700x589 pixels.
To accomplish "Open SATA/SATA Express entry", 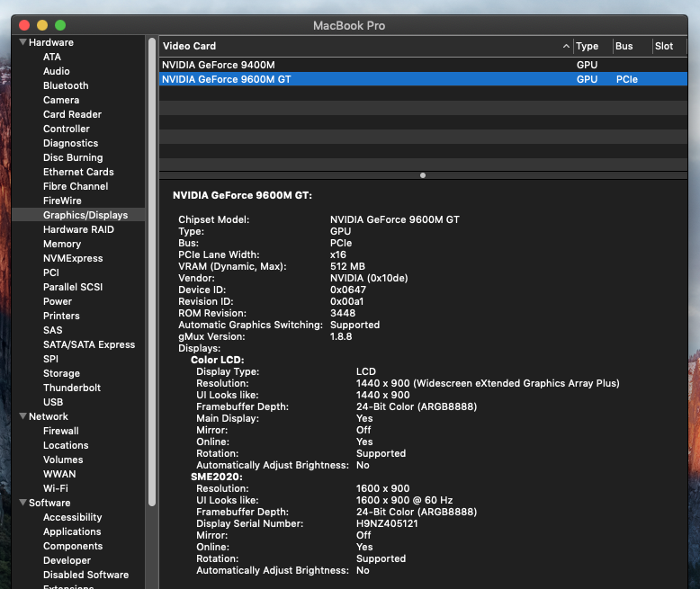I will point(89,344).
